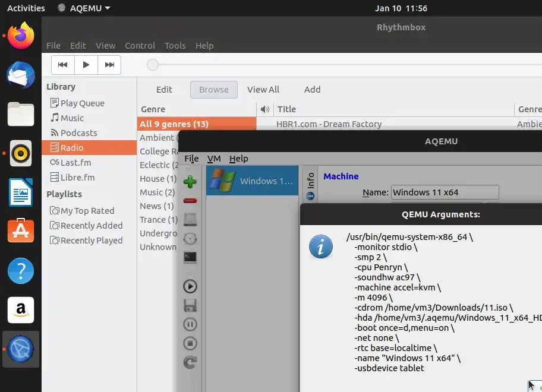Open Rhythmbox Tools menu

pos(175,46)
